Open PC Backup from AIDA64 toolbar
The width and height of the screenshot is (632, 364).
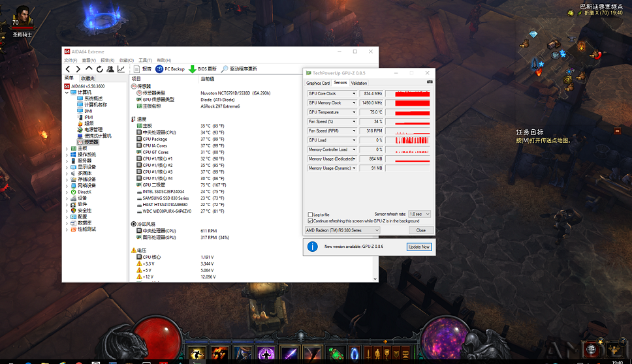tap(170, 69)
